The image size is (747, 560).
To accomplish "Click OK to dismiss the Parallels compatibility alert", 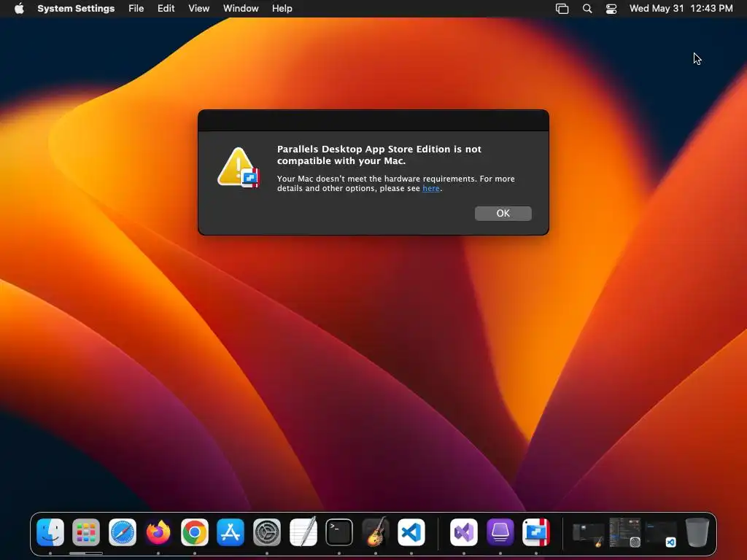I will pos(503,214).
